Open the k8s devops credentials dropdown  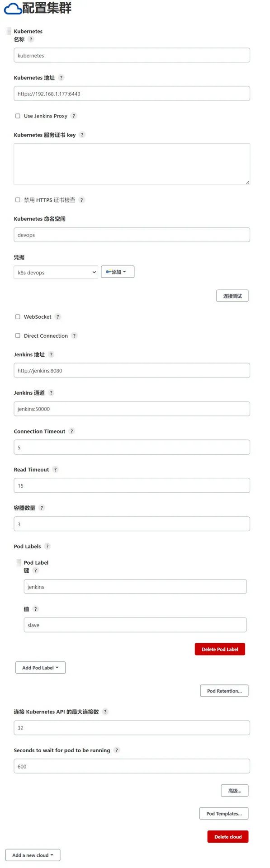56,272
